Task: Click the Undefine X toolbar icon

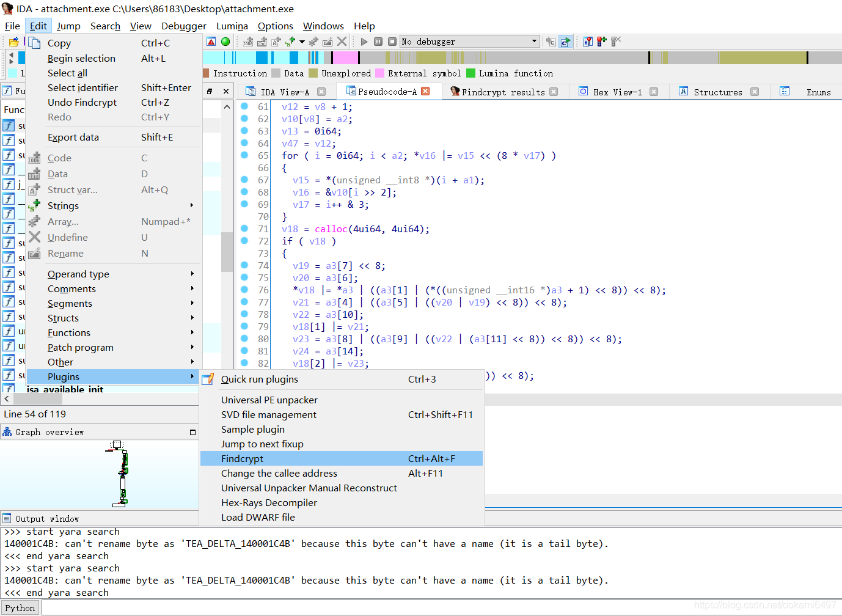Action: pos(342,42)
